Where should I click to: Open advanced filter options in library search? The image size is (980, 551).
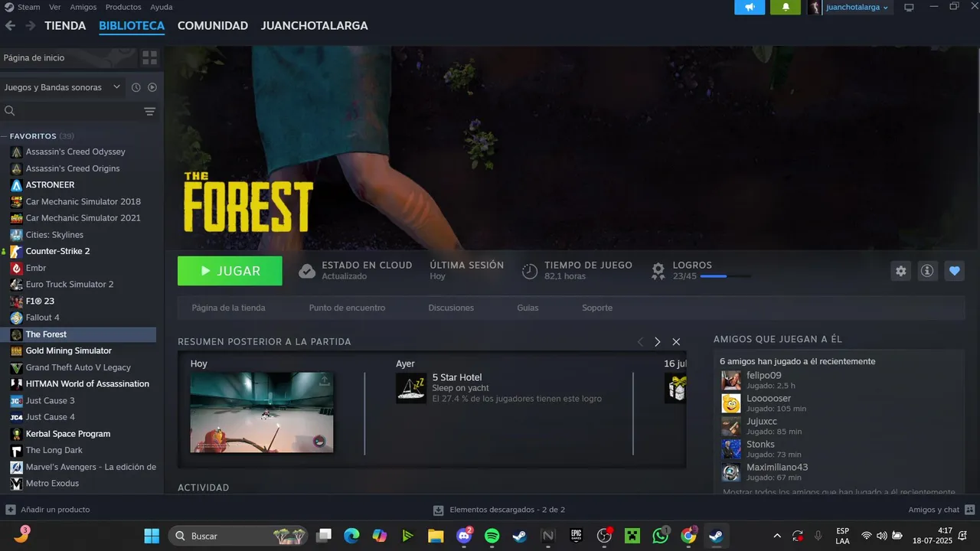coord(150,112)
